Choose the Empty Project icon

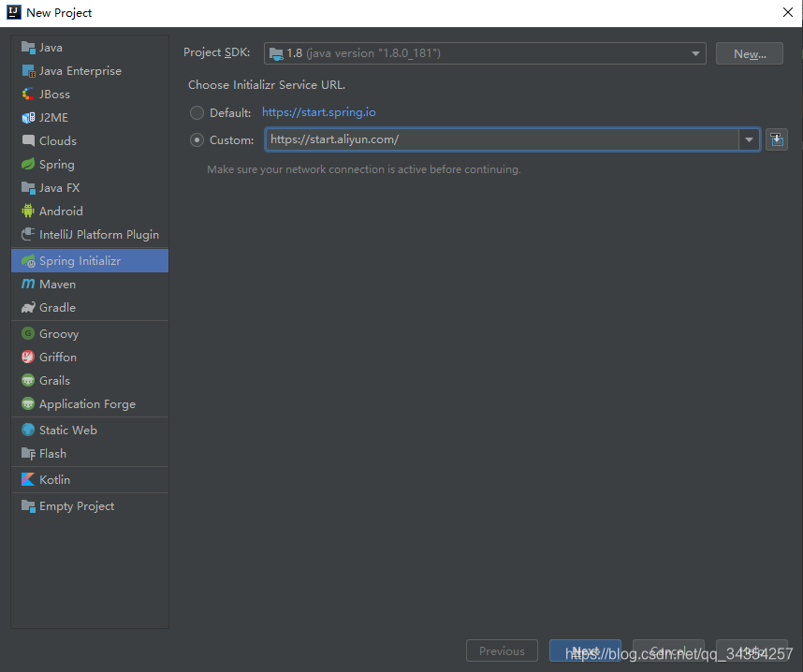coord(28,506)
